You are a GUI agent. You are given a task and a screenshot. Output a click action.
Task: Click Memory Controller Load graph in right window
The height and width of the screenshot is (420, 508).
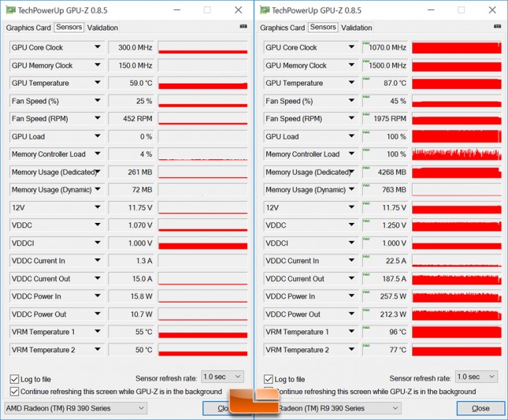pos(457,154)
